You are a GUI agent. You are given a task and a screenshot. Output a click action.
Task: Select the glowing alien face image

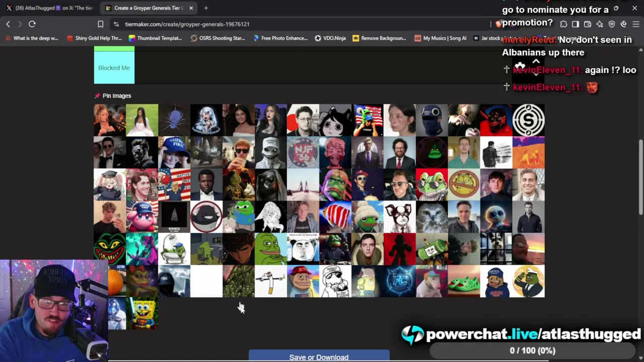496,217
